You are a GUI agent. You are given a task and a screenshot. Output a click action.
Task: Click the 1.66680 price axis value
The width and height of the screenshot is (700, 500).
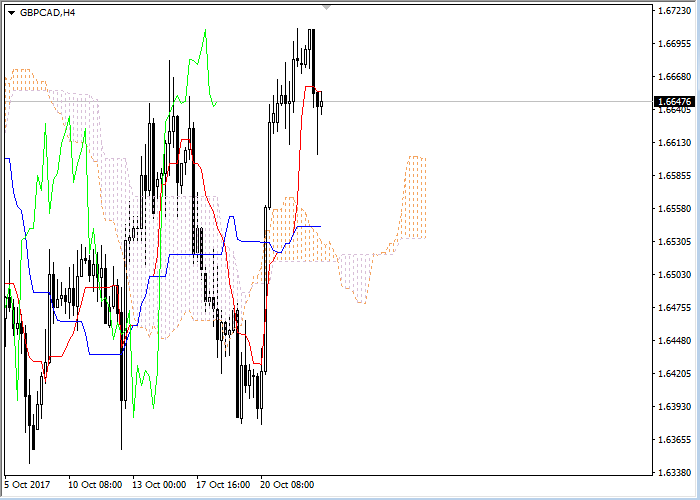[674, 76]
